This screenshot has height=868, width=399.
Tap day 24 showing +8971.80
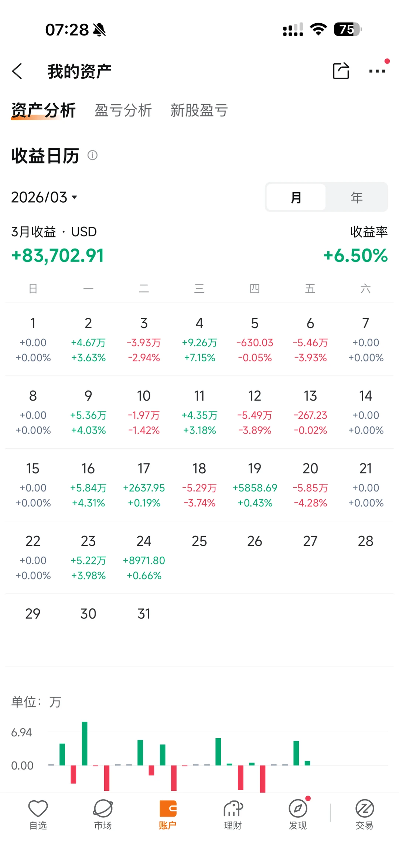click(144, 557)
